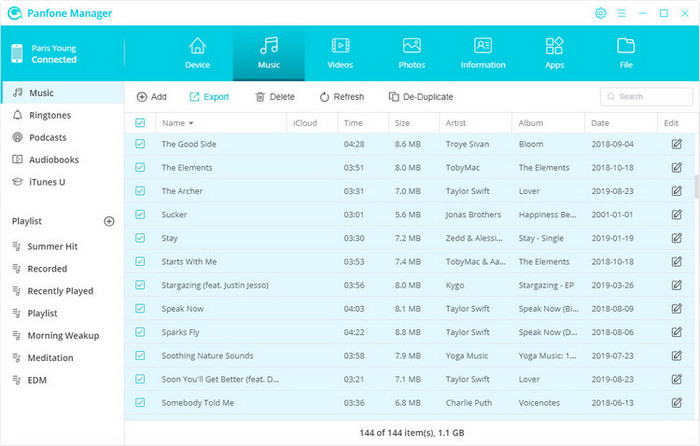
Task: Click the Refresh button
Action: tap(342, 97)
